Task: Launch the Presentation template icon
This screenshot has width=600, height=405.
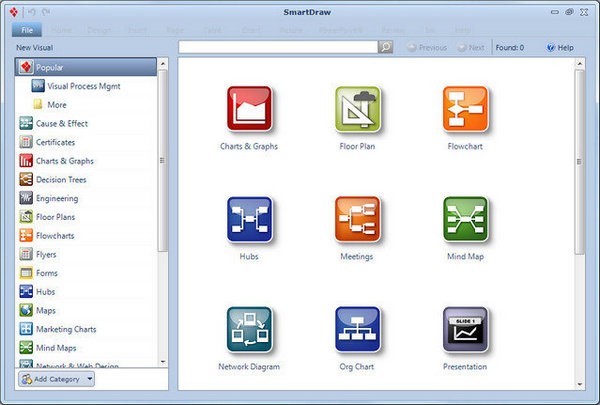Action: pos(465,330)
